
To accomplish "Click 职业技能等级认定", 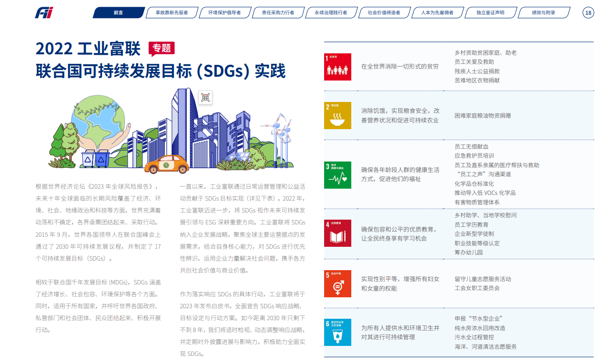I will (477, 243).
